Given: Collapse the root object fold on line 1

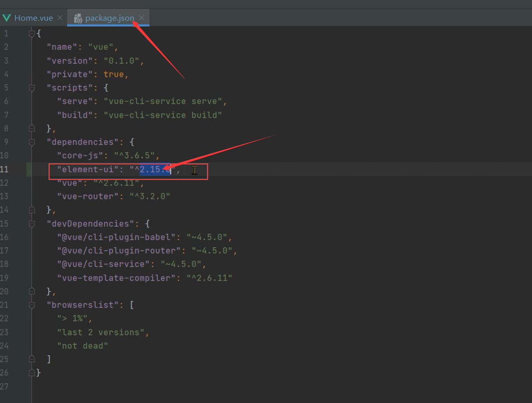Looking at the screenshot, I should 32,34.
